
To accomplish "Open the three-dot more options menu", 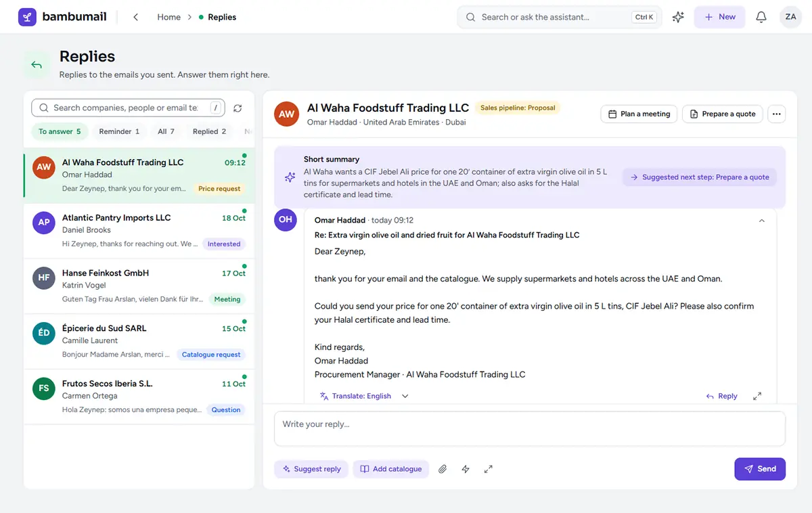I will click(x=777, y=114).
